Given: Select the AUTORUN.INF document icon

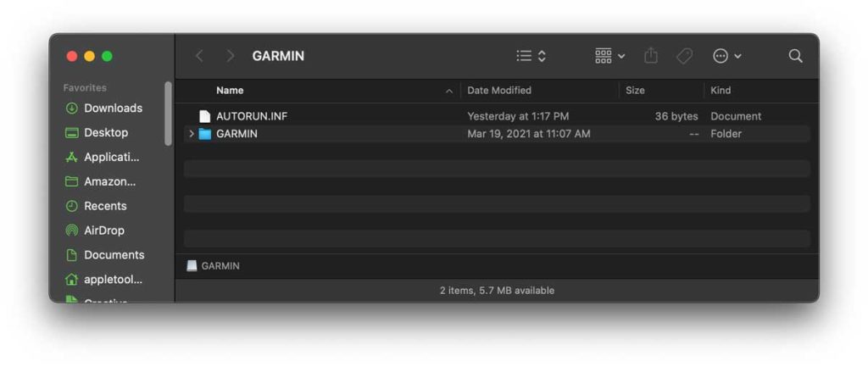Looking at the screenshot, I should (x=204, y=116).
